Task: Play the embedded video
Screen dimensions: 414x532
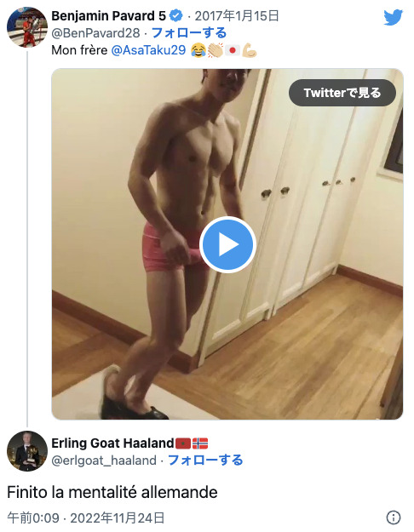Action: click(227, 244)
